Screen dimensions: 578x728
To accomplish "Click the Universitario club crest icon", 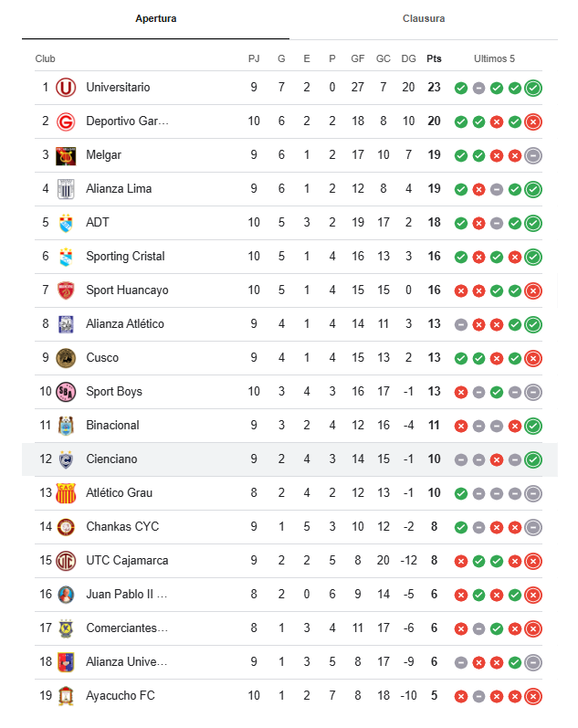I will pos(66,88).
